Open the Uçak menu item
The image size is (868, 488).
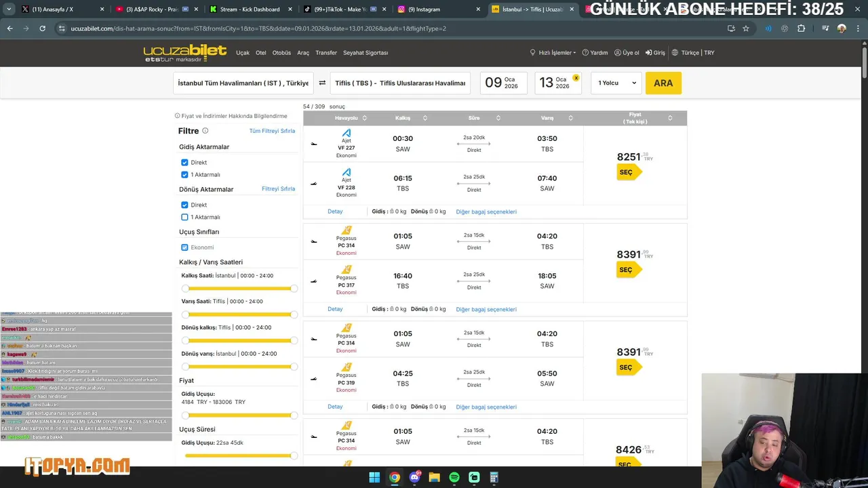(x=243, y=53)
